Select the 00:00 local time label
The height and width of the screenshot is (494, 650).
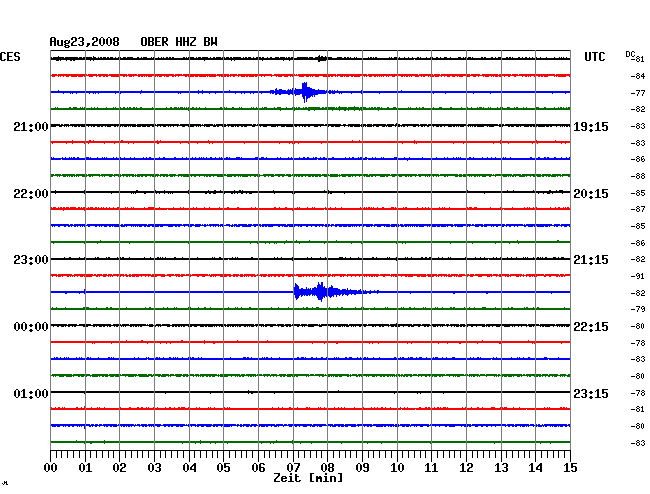coord(31,327)
